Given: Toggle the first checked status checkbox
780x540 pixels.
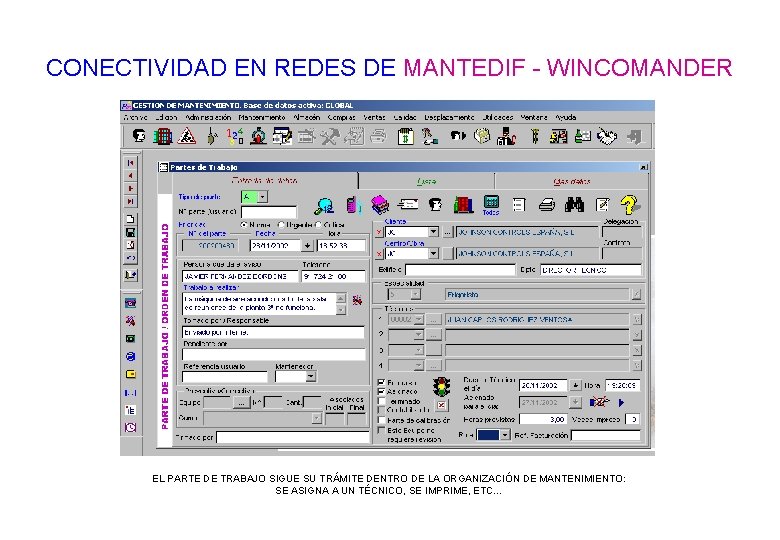Looking at the screenshot, I should [382, 382].
